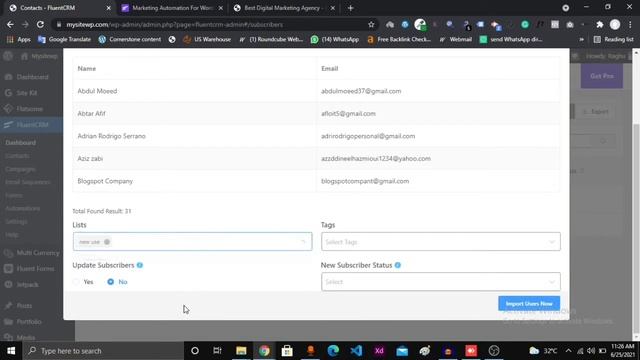Open Visual Studio Code from taskbar
Screen dimensions: 640x360
coord(356,351)
